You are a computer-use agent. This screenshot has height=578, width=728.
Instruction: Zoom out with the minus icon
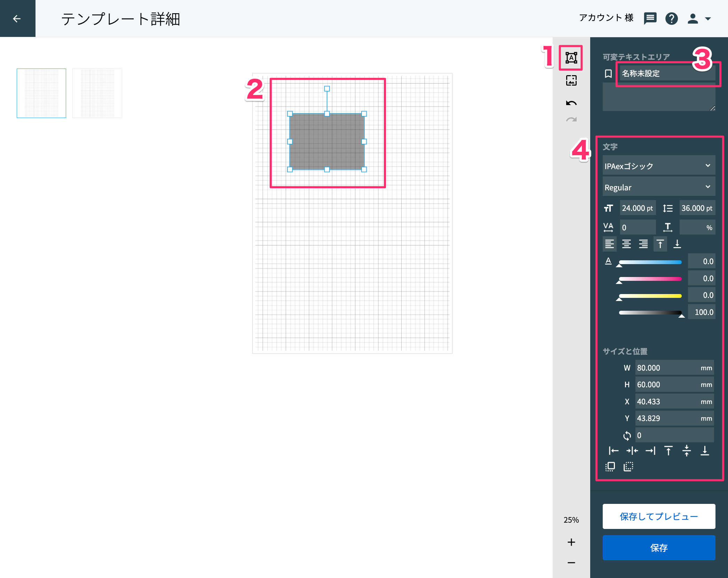pyautogui.click(x=571, y=563)
